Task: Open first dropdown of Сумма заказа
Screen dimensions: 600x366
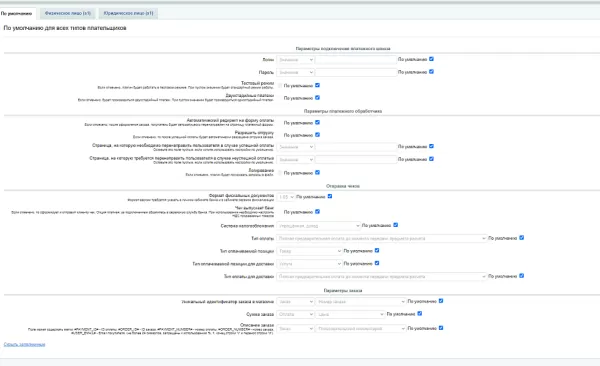Action: [x=295, y=314]
